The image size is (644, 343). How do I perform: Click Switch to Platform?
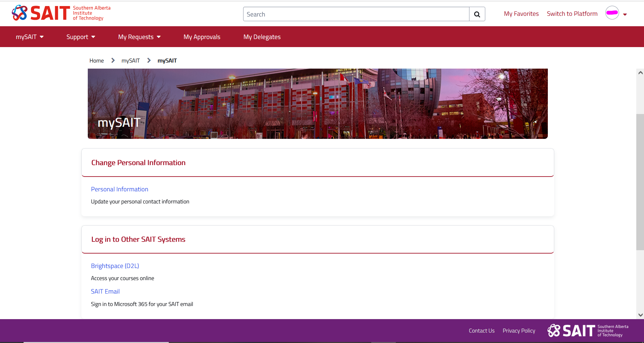tap(572, 14)
